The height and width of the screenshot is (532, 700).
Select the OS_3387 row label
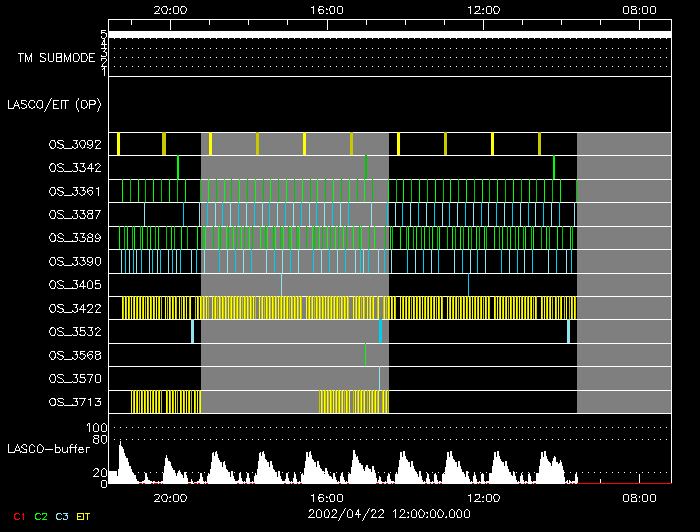point(74,214)
